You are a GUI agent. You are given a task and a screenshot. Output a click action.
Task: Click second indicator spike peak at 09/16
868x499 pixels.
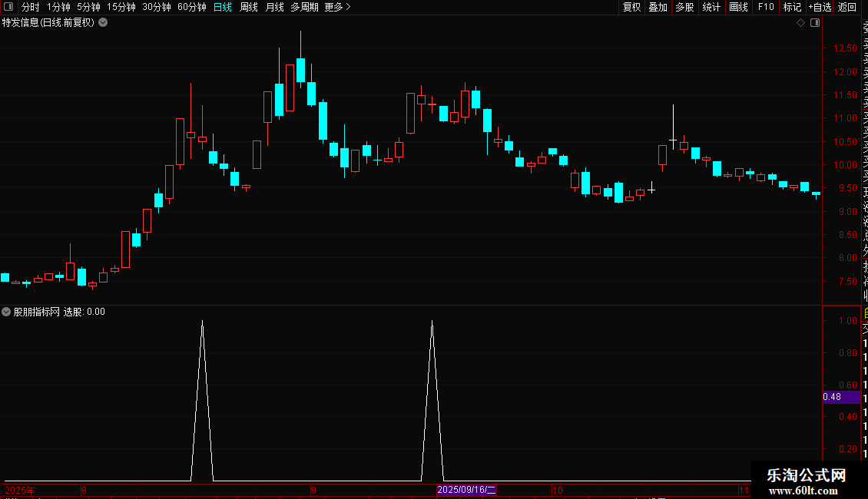tap(432, 322)
